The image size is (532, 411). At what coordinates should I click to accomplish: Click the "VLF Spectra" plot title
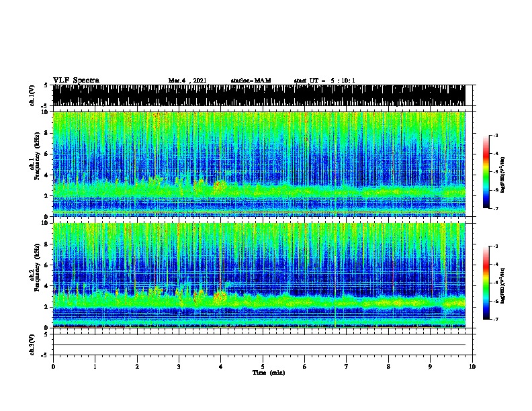76,81
